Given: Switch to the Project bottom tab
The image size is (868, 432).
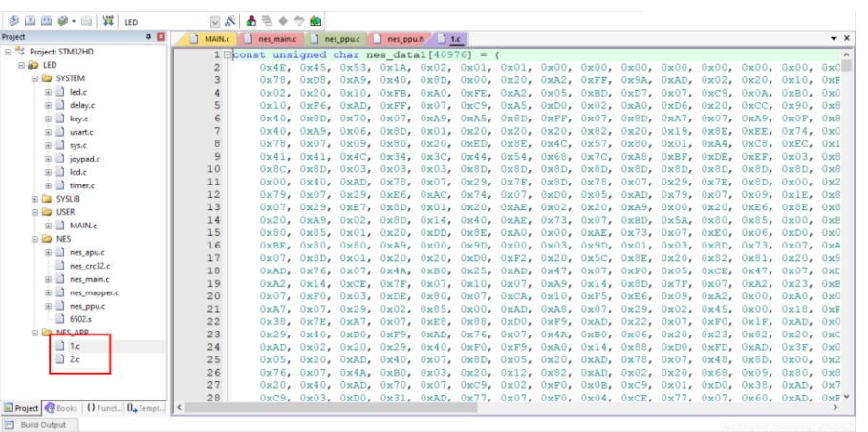Looking at the screenshot, I should 22,408.
